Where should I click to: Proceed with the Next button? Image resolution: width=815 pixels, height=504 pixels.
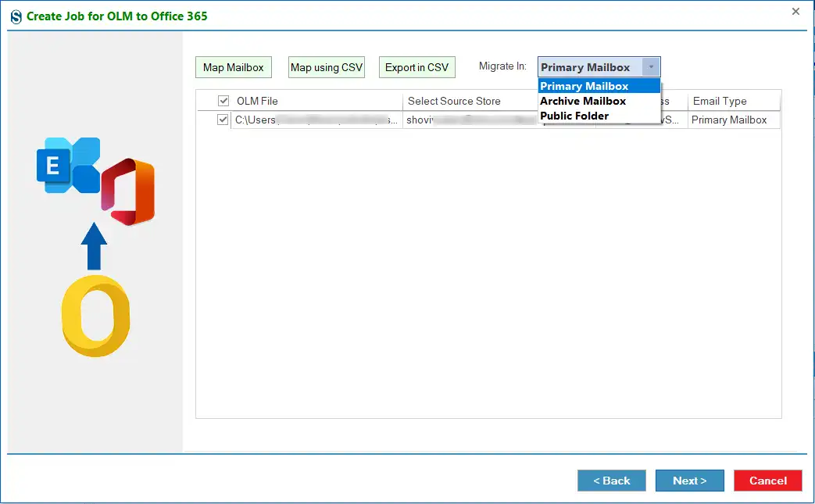pyautogui.click(x=690, y=481)
